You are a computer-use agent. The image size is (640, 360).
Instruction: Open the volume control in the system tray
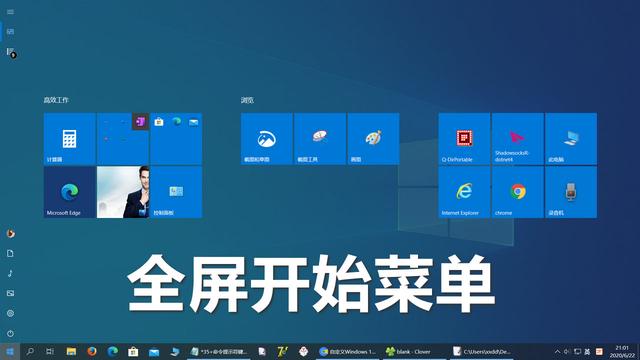click(567, 351)
